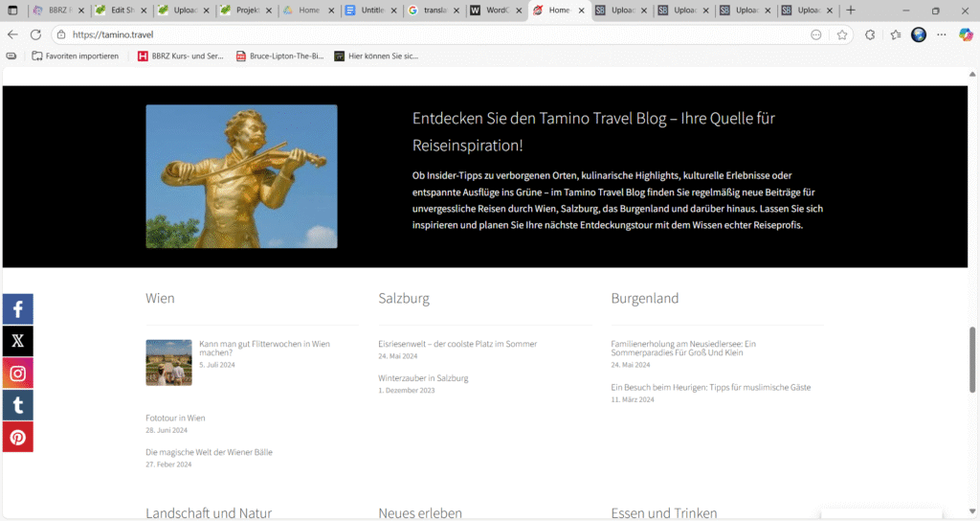
Task: Click the browser profile avatar icon
Action: (x=919, y=34)
